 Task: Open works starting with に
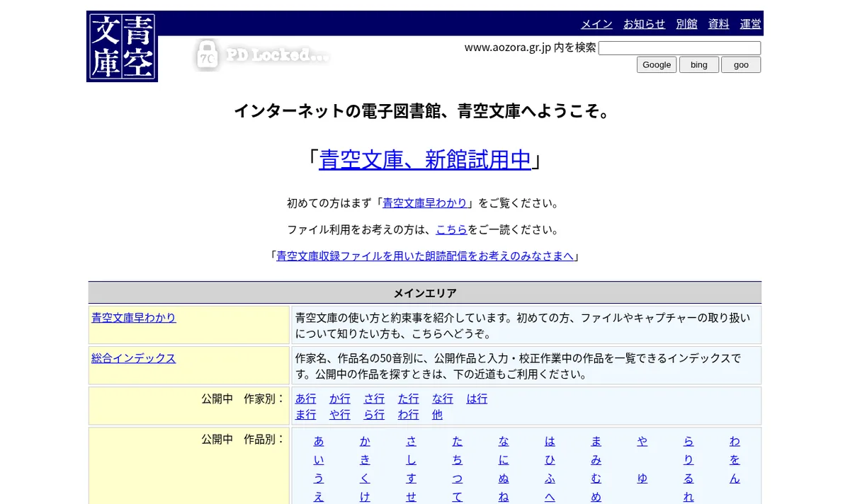[x=504, y=459]
